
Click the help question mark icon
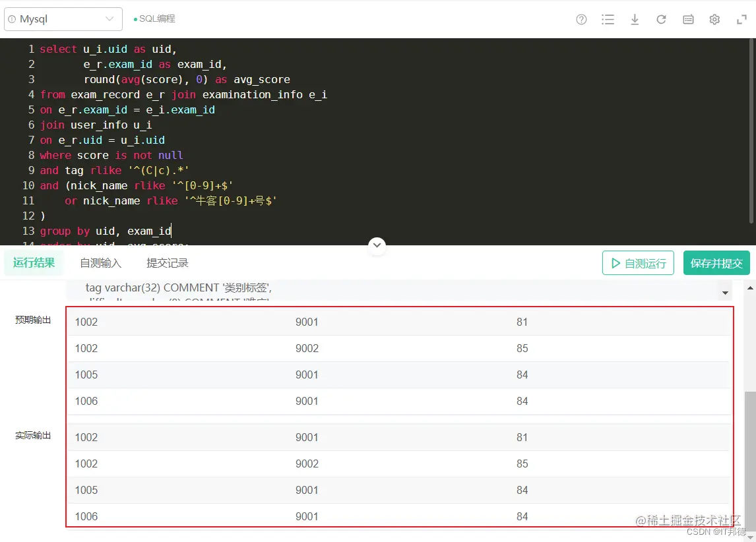tap(581, 19)
